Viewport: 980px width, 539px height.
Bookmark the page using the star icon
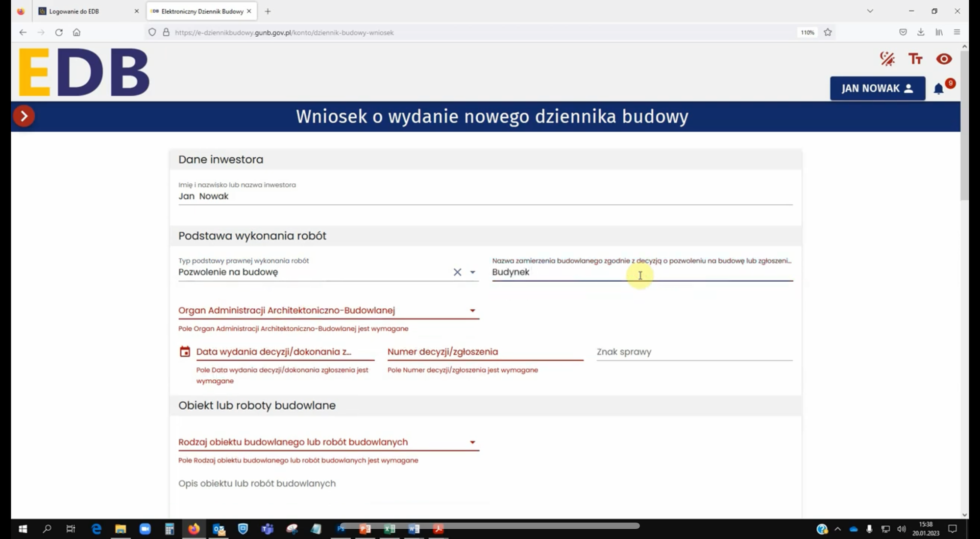pos(828,32)
